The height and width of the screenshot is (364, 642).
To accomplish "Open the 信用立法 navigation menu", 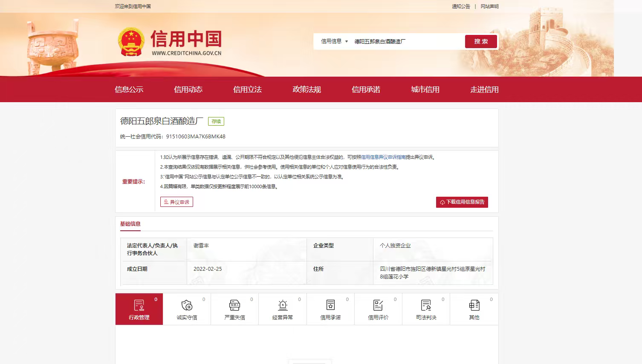I will tap(247, 89).
